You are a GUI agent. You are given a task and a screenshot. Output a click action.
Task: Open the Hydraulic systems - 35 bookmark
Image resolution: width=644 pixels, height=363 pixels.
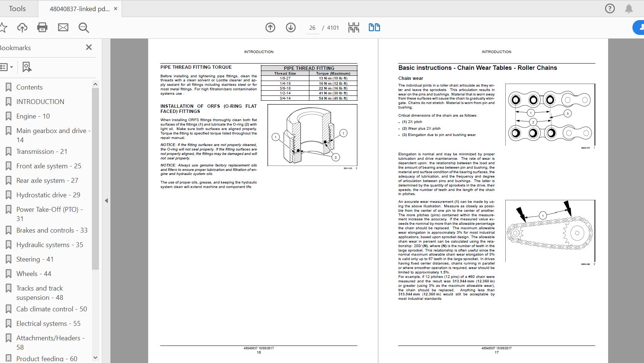tap(49, 245)
